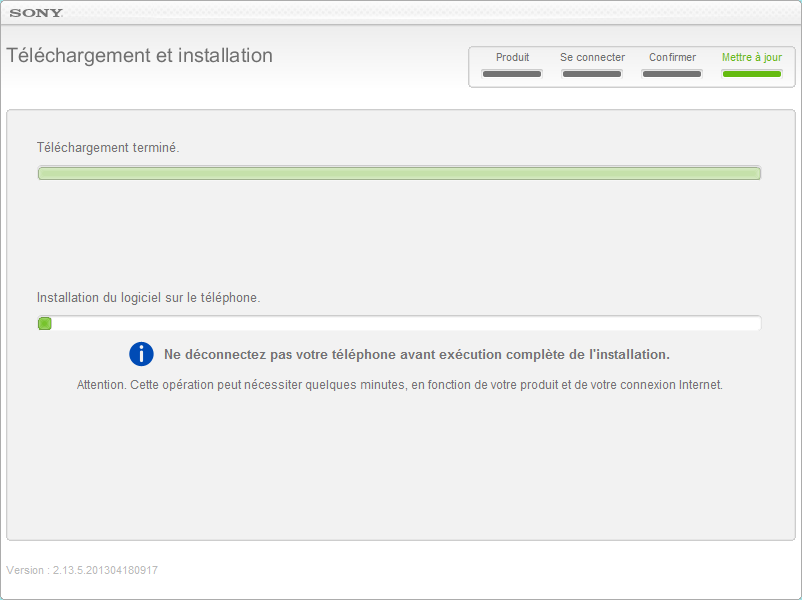Click the completed download progress bar

coord(399,173)
